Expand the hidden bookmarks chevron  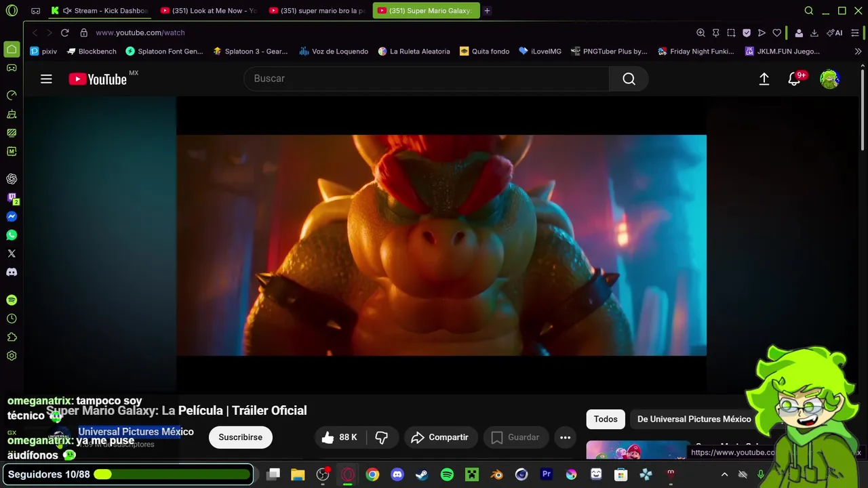(x=858, y=52)
